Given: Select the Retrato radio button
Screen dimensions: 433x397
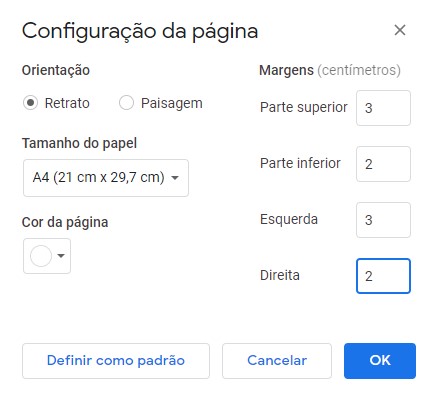Looking at the screenshot, I should (x=30, y=103).
